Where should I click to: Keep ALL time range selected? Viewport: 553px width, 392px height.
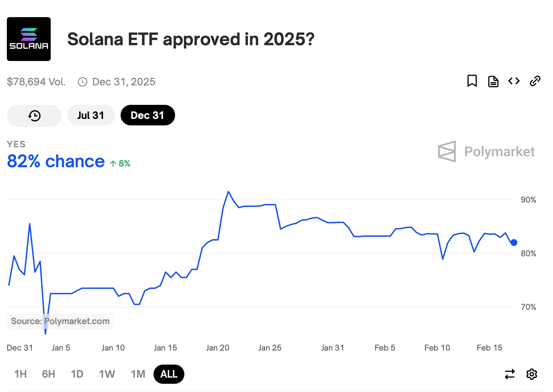[x=169, y=374]
